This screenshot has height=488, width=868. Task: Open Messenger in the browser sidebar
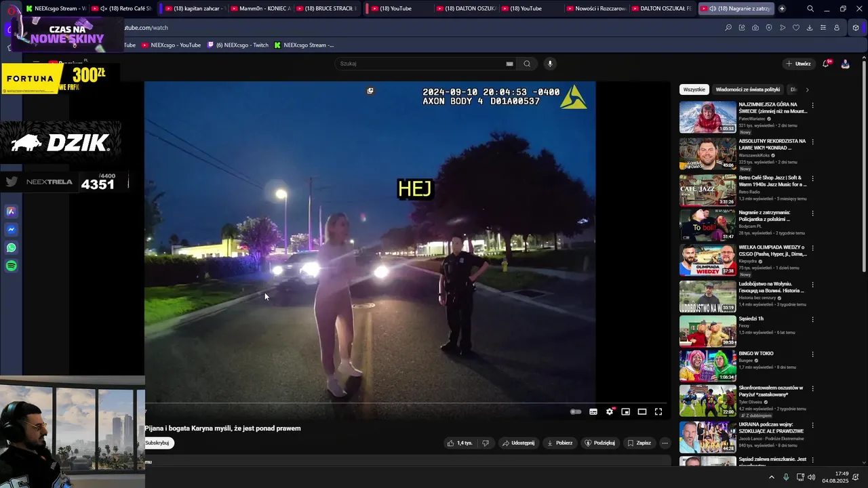coord(12,230)
